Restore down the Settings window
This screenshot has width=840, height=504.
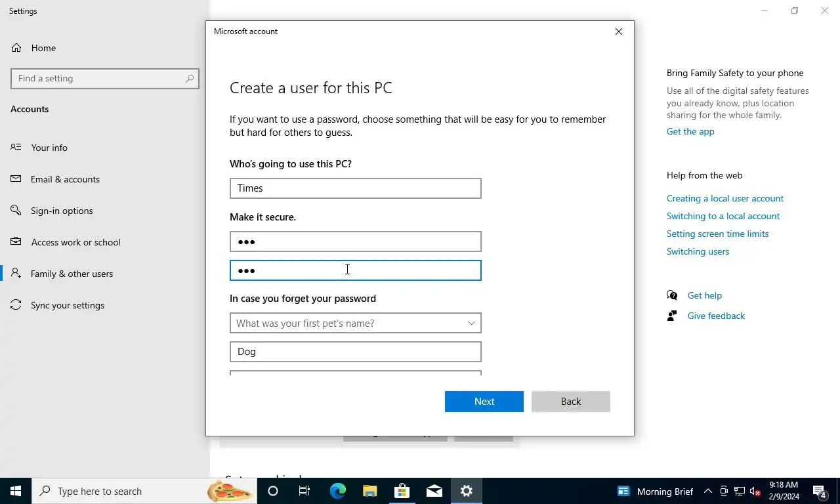(794, 10)
